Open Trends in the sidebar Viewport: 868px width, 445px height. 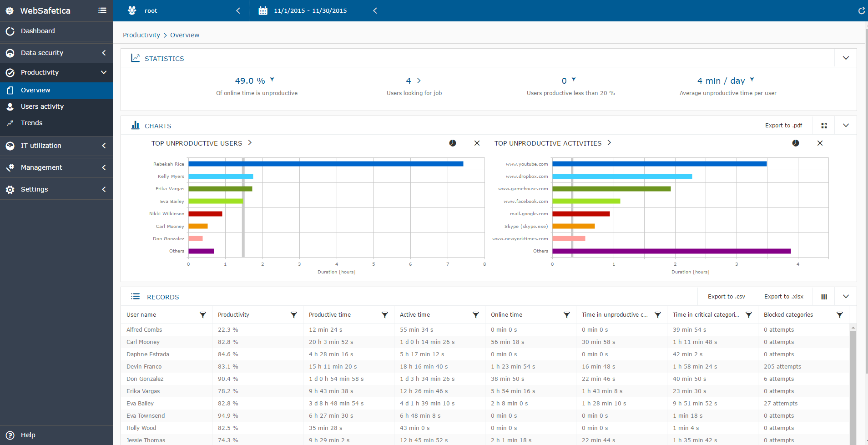click(x=32, y=123)
